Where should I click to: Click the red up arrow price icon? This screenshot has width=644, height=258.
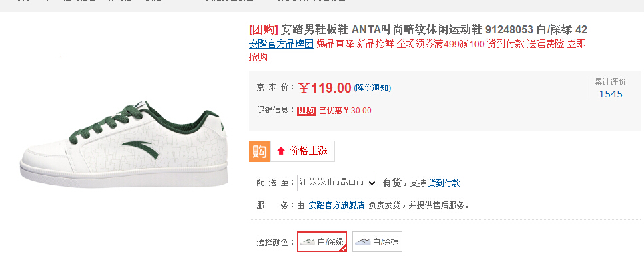281,151
